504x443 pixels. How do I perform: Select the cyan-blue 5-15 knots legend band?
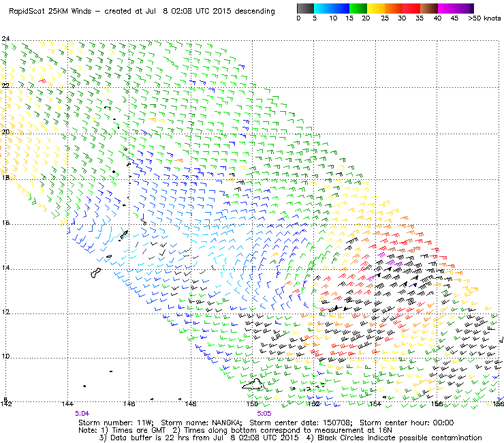point(332,8)
